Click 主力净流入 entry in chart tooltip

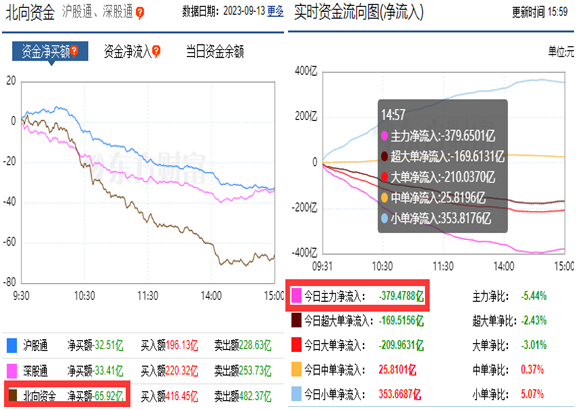[438, 136]
